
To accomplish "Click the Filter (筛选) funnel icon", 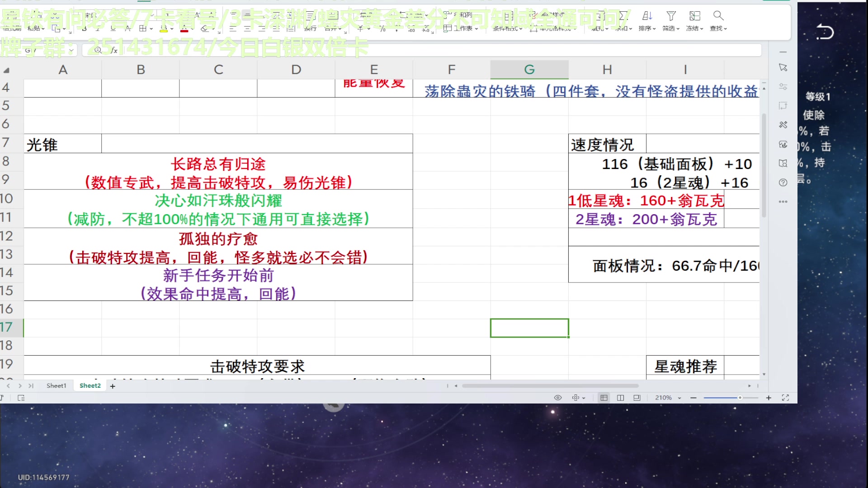I will [x=671, y=16].
